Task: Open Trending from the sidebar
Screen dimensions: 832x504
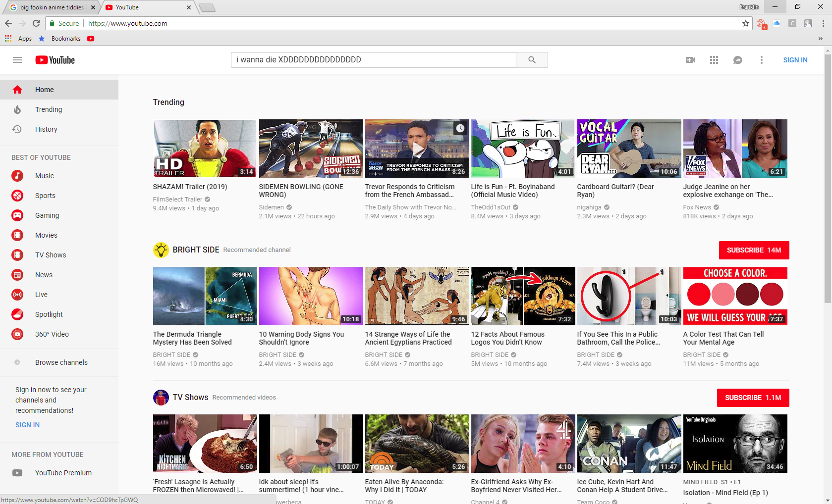Action: coord(59,109)
